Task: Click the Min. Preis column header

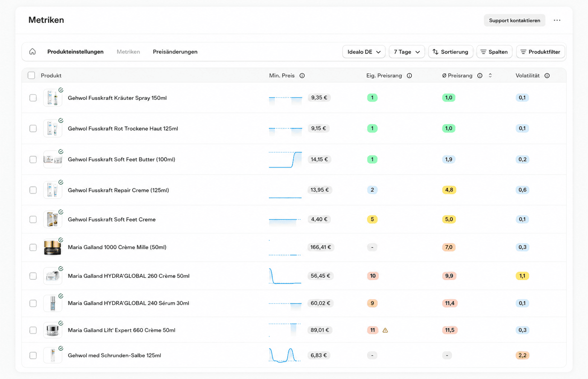Action: [282, 76]
